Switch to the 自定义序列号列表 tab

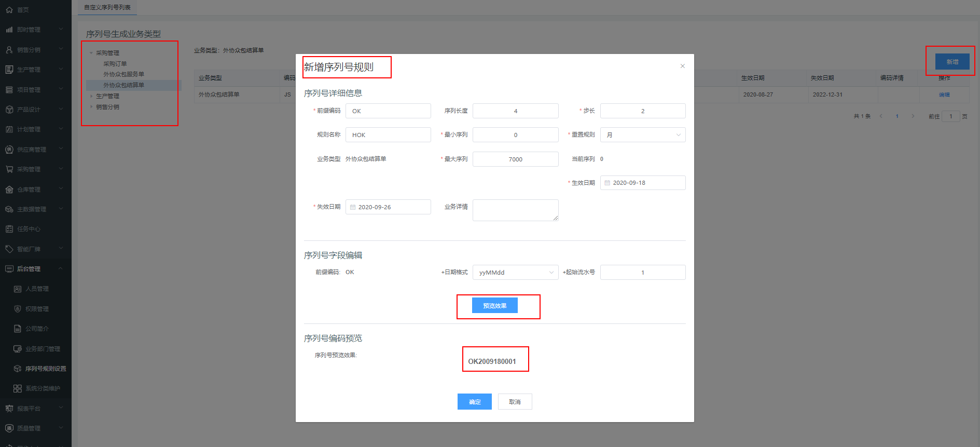pos(107,7)
